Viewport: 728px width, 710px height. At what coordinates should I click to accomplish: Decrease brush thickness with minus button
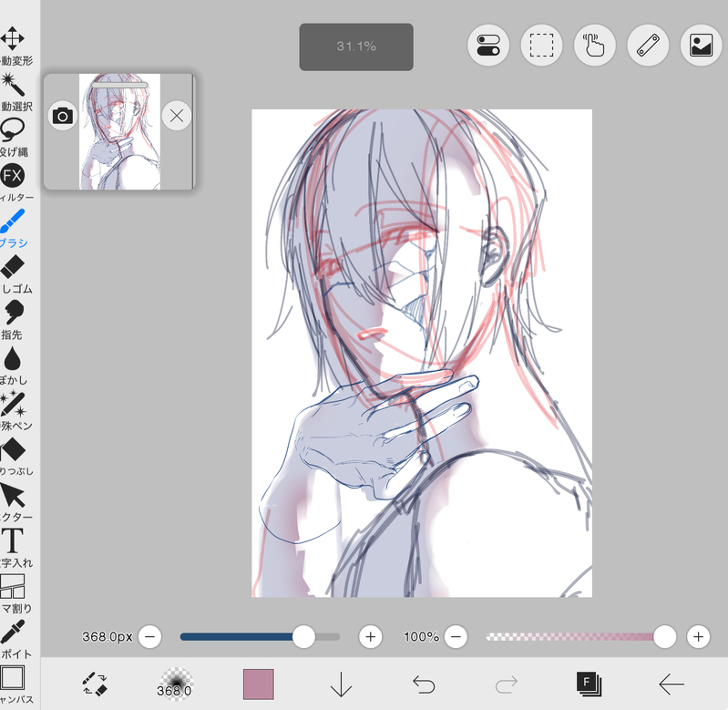point(150,636)
